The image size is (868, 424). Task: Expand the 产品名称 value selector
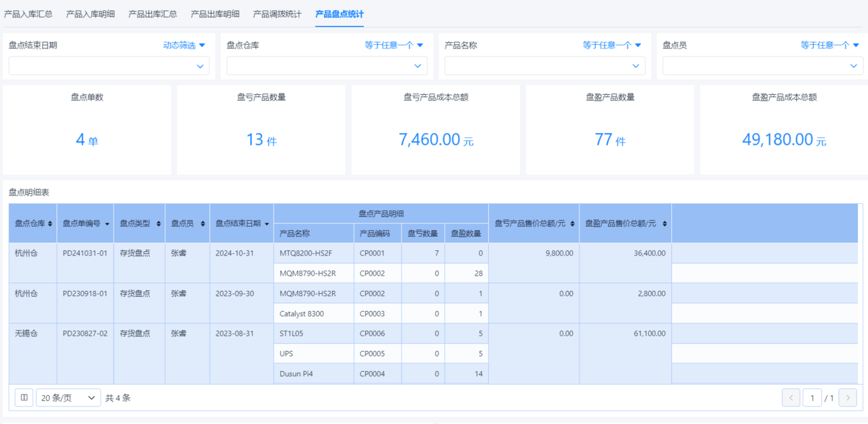(545, 66)
